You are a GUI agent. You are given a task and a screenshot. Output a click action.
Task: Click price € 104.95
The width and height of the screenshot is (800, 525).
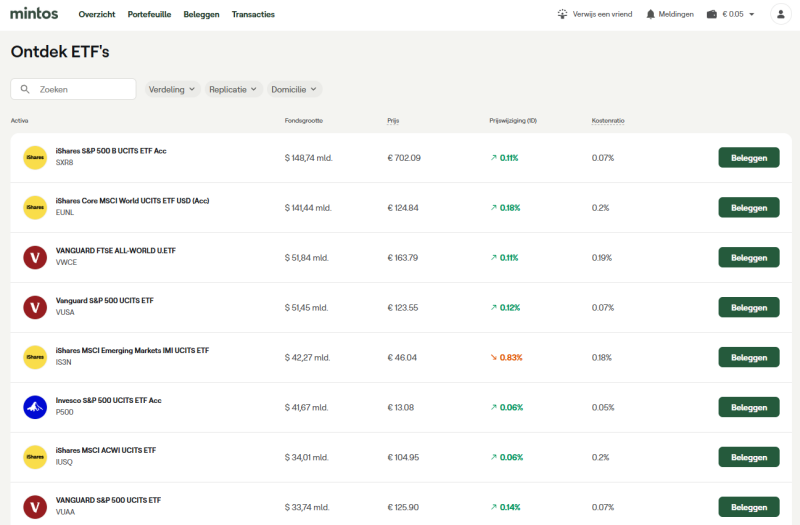coord(403,458)
